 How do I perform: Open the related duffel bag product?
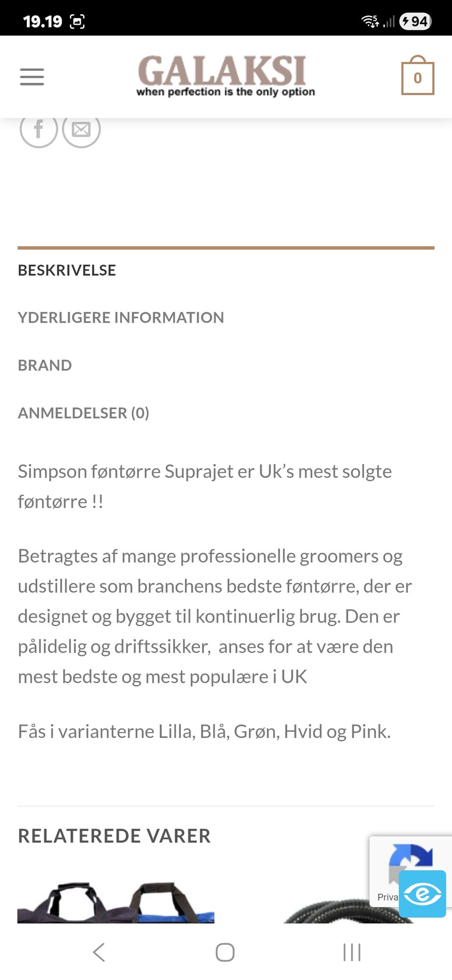point(116,909)
